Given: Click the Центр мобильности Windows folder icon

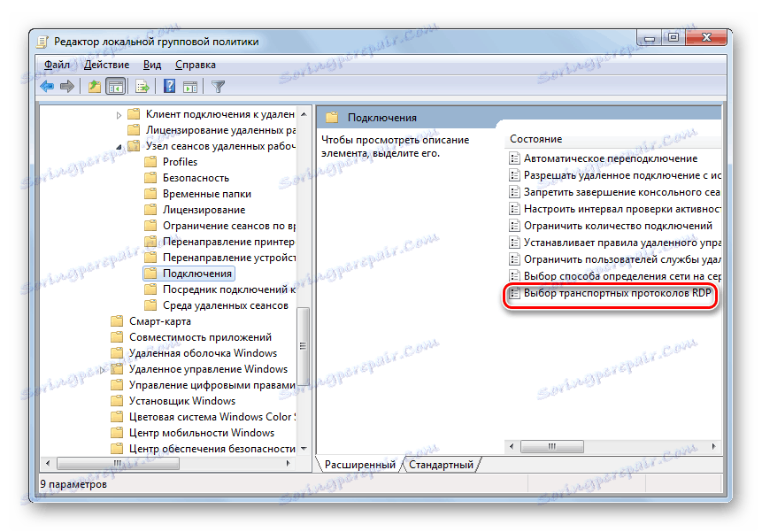Looking at the screenshot, I should coord(117,432).
